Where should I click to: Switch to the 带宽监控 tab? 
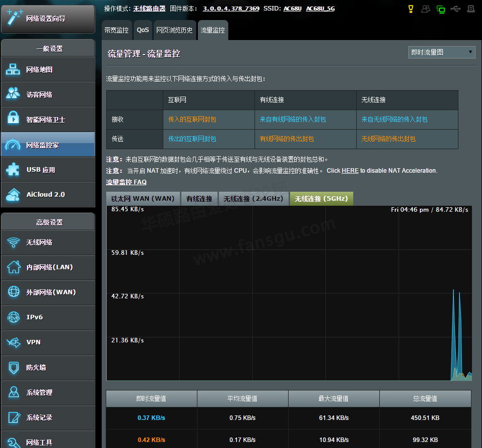pos(117,30)
